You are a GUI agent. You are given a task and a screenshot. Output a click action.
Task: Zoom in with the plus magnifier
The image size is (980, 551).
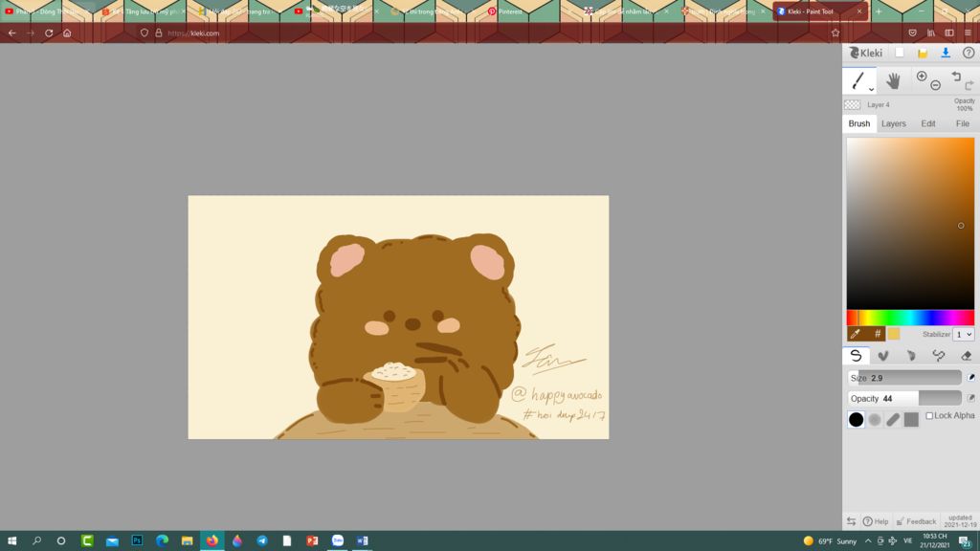[x=922, y=77]
